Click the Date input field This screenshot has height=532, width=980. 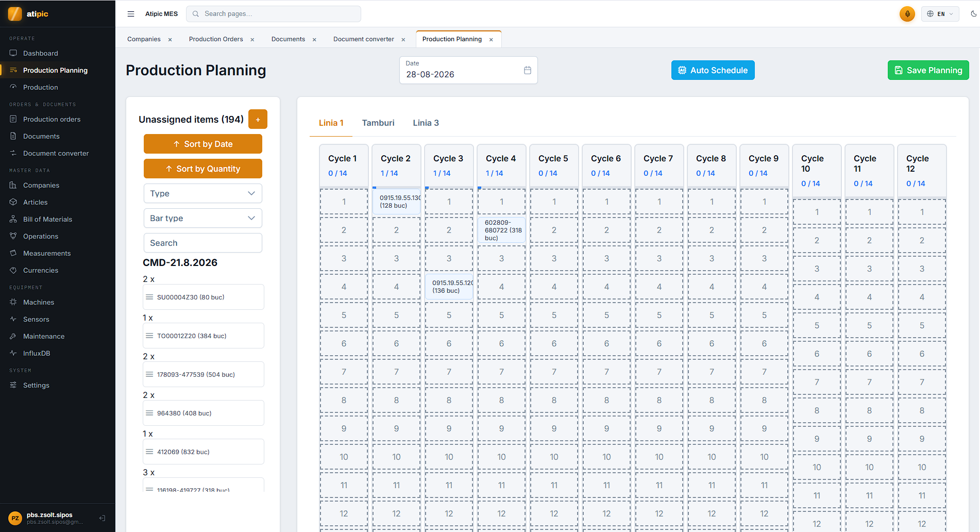click(468, 70)
